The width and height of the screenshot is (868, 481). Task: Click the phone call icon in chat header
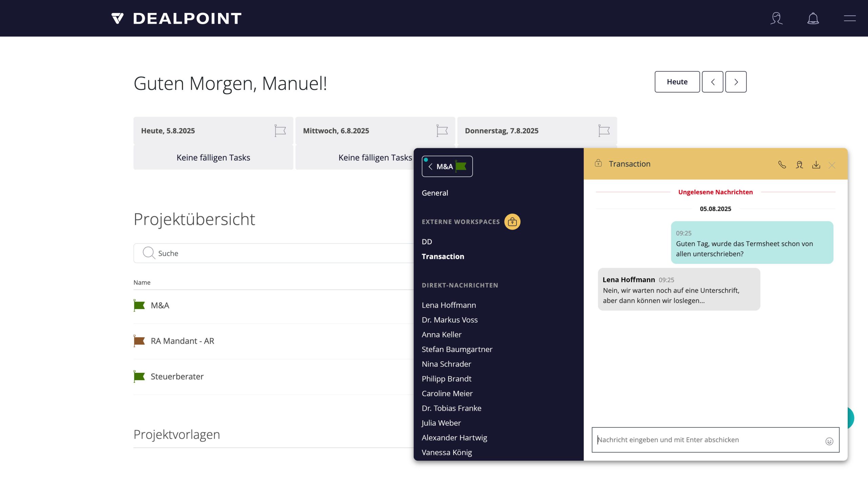tap(782, 165)
